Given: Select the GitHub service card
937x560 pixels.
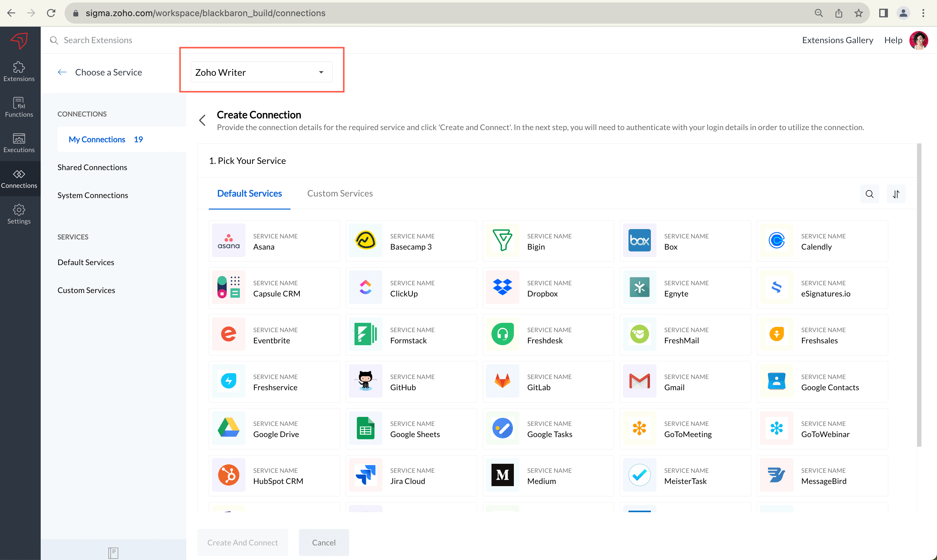Looking at the screenshot, I should click(411, 382).
